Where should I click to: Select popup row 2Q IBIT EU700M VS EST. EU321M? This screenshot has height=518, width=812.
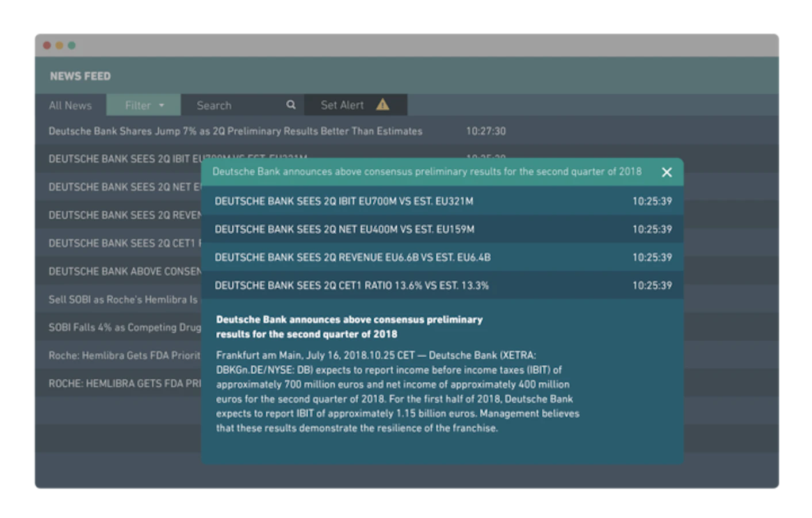[442, 201]
